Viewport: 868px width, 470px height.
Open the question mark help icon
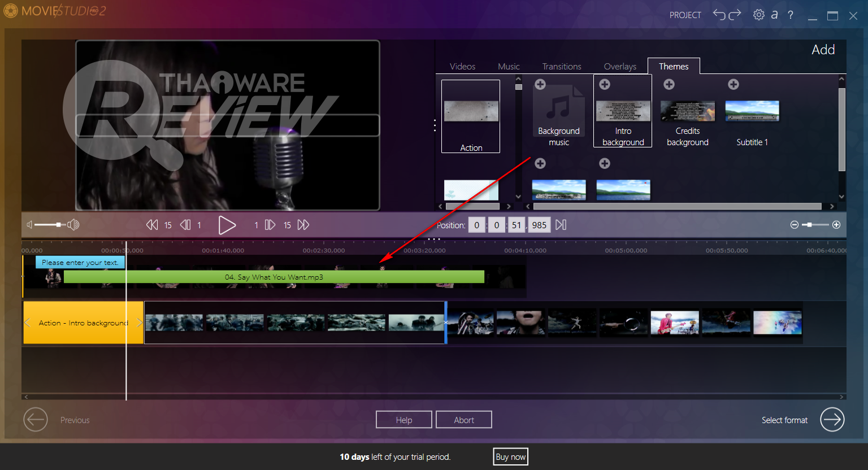tap(791, 15)
